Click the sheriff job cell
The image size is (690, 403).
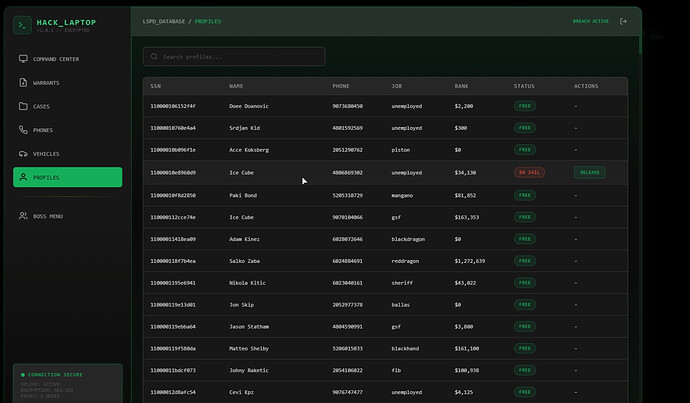402,283
